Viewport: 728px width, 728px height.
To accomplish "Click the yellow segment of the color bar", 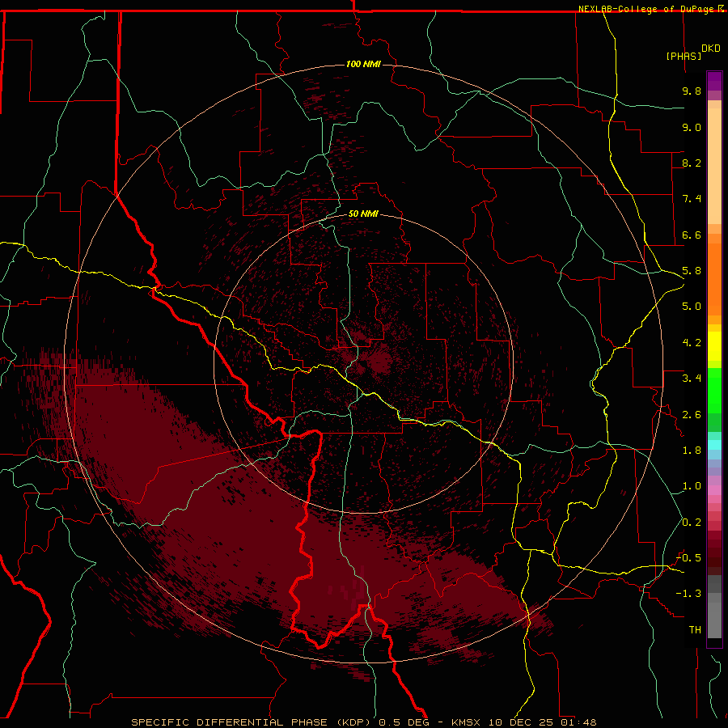I will pos(714,346).
